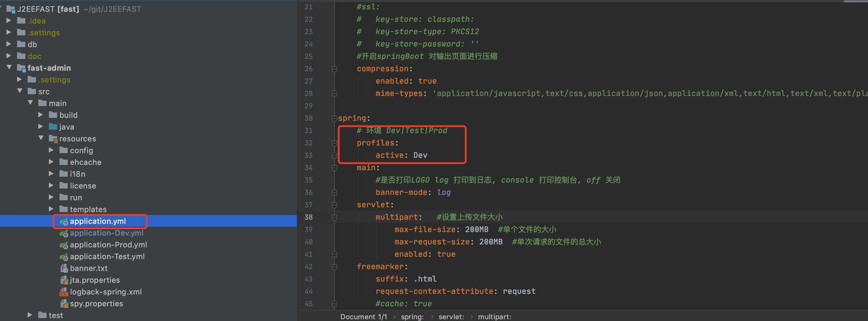Click the jta.properties file icon

64,280
